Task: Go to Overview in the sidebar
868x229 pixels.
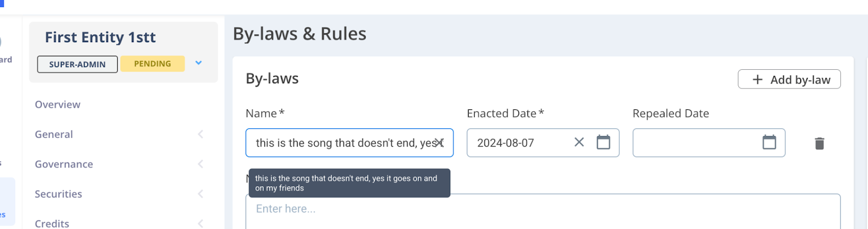Action: [58, 104]
